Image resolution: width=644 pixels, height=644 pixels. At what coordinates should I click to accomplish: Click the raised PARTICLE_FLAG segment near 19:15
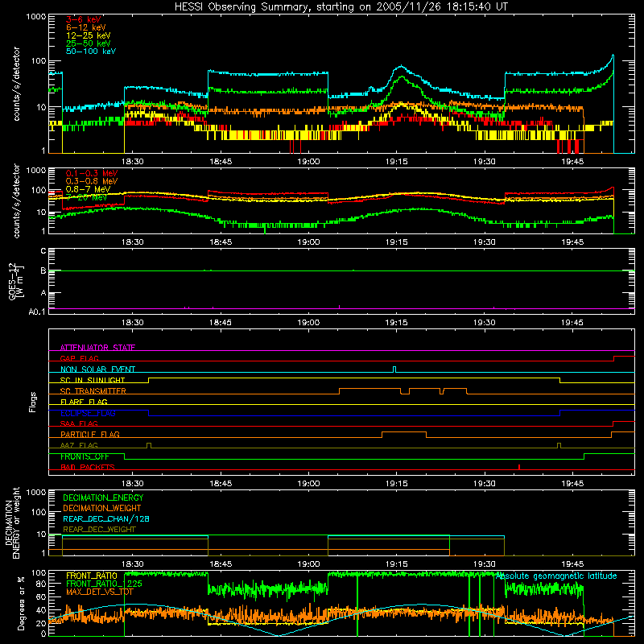404,432
